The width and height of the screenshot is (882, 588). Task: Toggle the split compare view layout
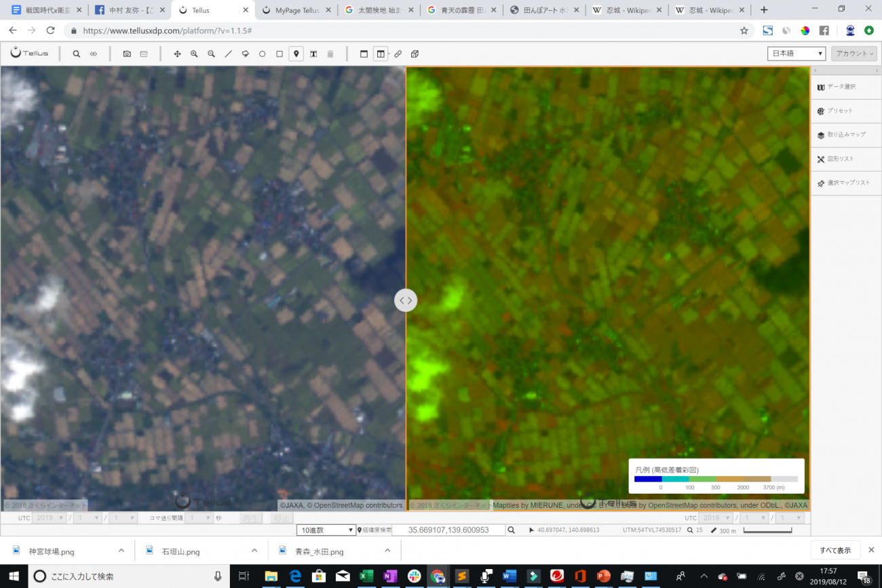point(381,54)
